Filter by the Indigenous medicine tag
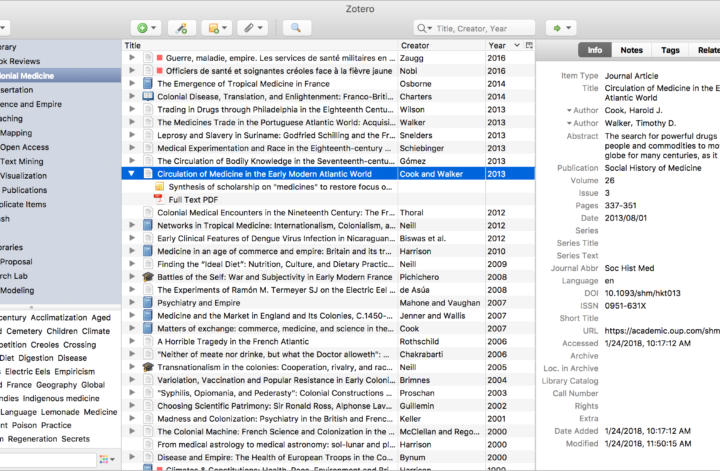This screenshot has width=720, height=471. click(x=61, y=398)
